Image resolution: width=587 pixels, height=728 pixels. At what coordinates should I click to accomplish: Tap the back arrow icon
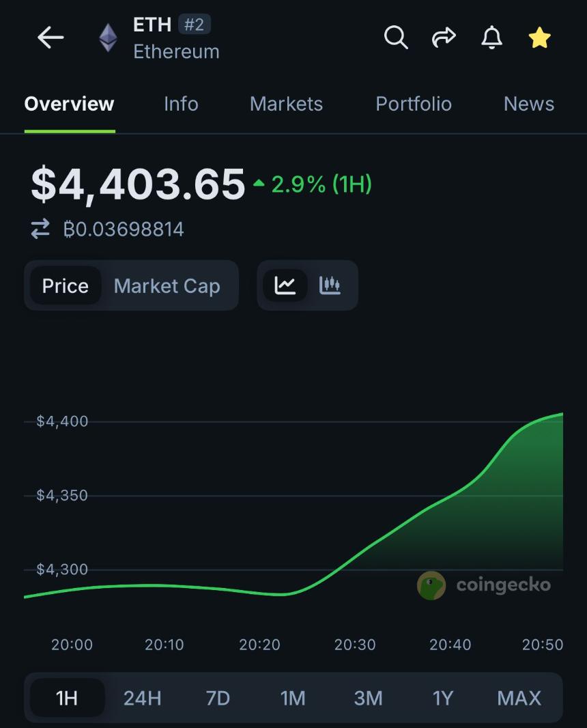51,38
